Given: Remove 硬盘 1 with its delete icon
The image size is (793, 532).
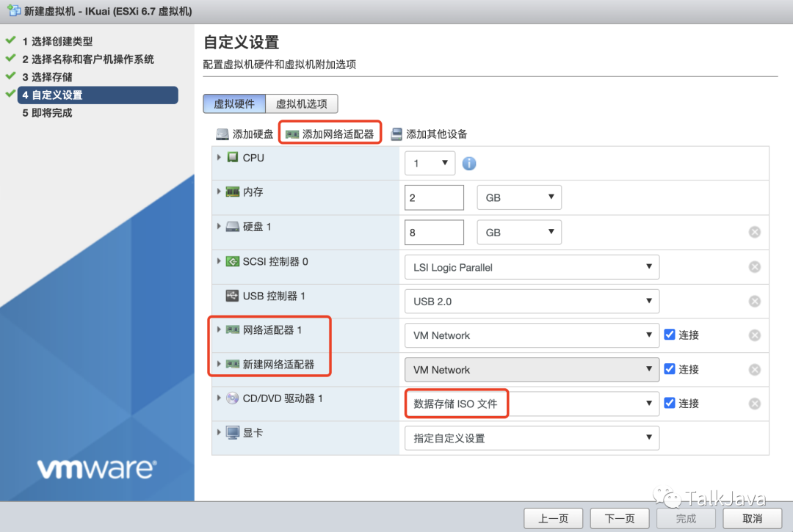Looking at the screenshot, I should (754, 232).
